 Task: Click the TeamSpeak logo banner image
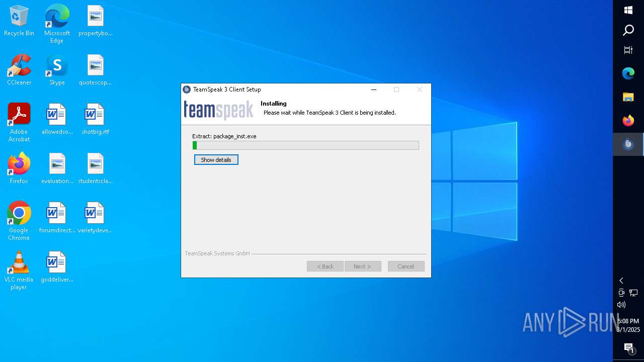pyautogui.click(x=218, y=110)
